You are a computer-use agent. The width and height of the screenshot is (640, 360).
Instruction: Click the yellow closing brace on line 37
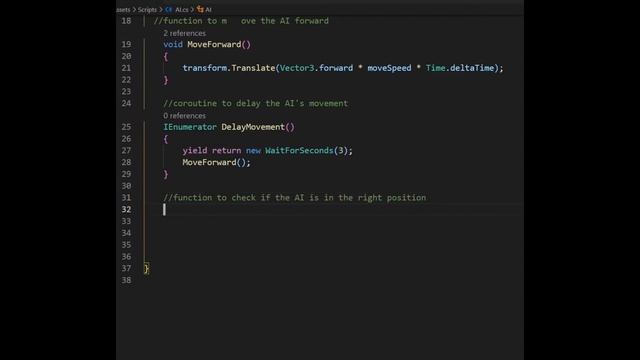tap(146, 268)
